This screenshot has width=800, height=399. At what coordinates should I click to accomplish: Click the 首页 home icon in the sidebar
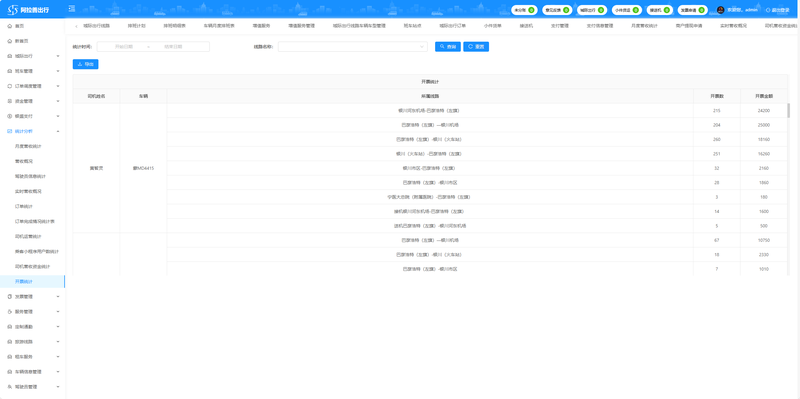click(x=10, y=26)
